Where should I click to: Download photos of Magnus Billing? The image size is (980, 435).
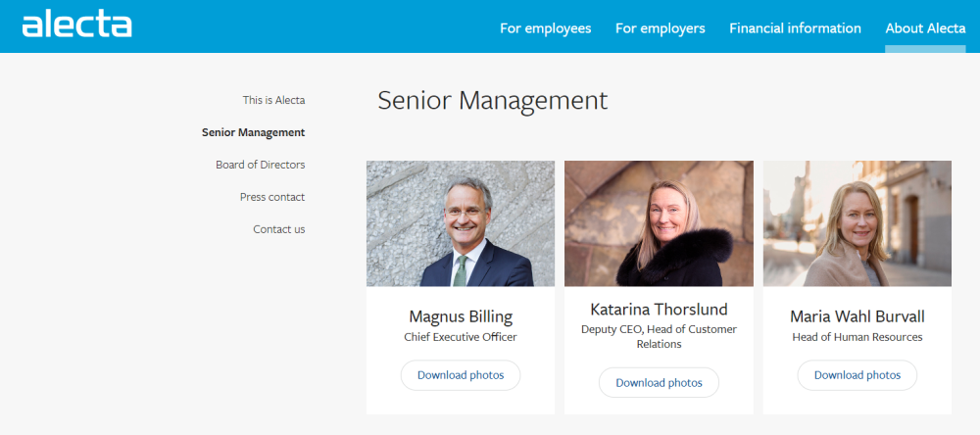(x=461, y=375)
